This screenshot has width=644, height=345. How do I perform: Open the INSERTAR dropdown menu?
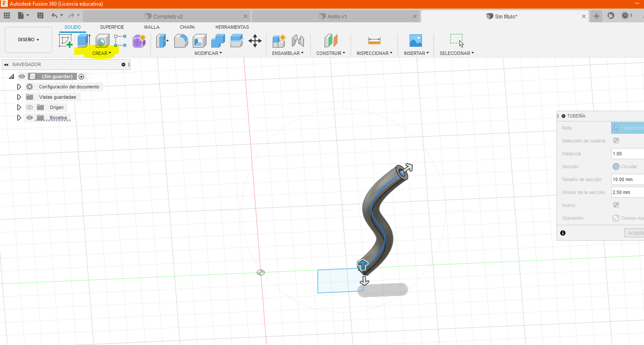pyautogui.click(x=416, y=53)
